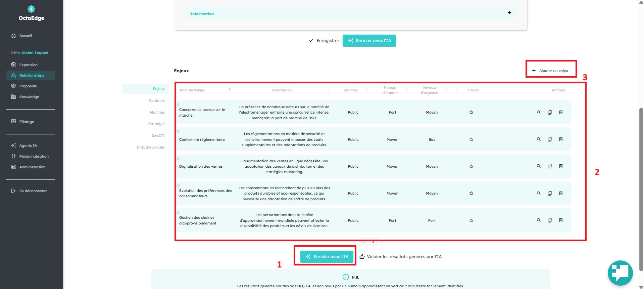Duplicate Digitalisation des ventes row
This screenshot has width=644, height=289.
click(x=550, y=166)
